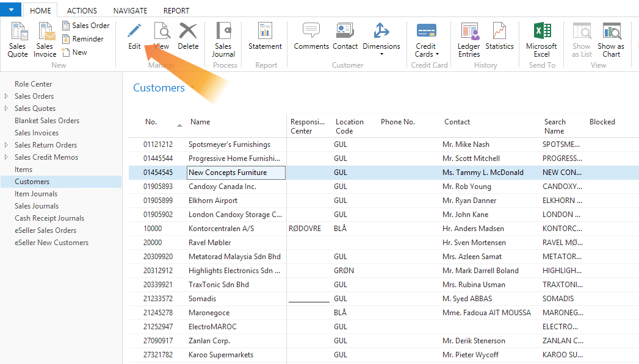Click the Sales Order ribbon button

pos(86,26)
